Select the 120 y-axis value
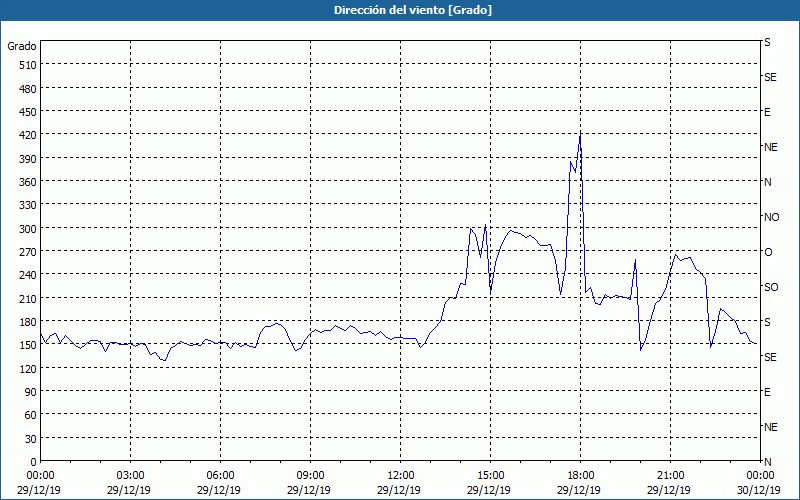The height and width of the screenshot is (500, 800). (x=28, y=368)
